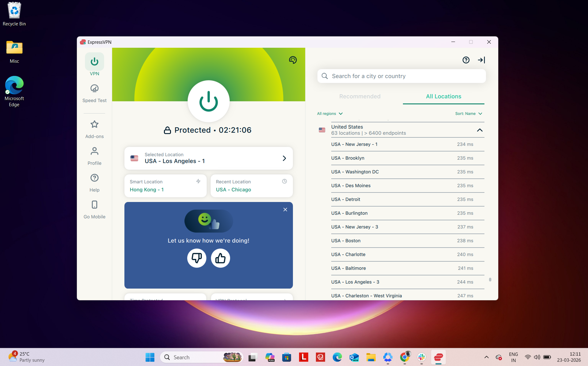Viewport: 588px width, 366px height.
Task: Open Selected Location USA - Los Angeles - 1
Action: click(208, 158)
